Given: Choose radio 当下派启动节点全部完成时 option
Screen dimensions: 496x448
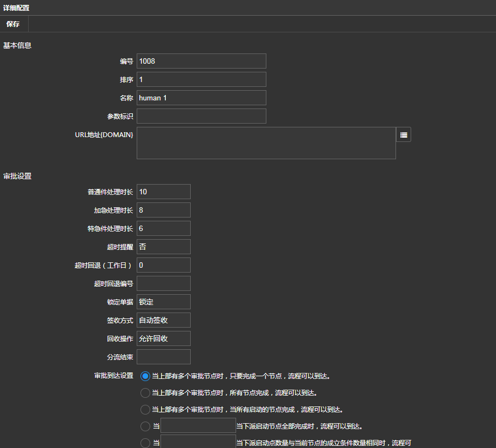Looking at the screenshot, I should point(145,426).
